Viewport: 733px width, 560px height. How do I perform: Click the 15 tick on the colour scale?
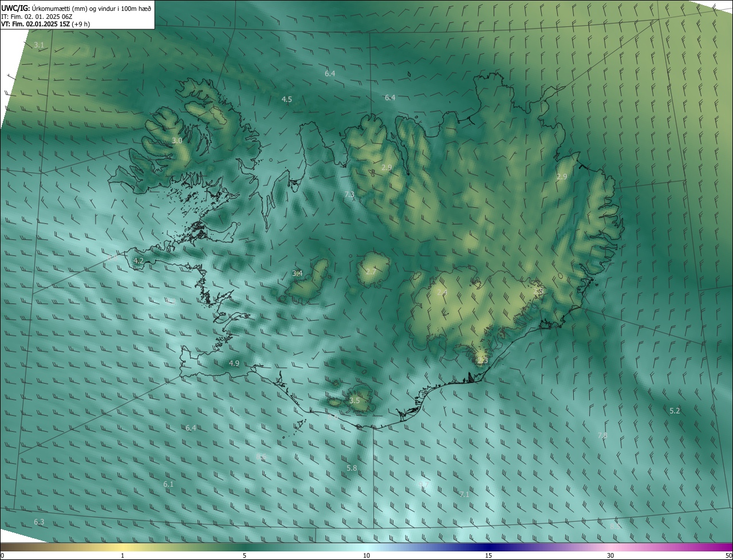coord(488,556)
